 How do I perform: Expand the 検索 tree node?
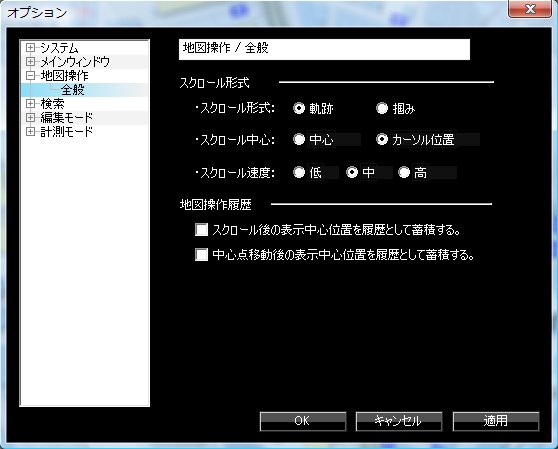click(31, 104)
